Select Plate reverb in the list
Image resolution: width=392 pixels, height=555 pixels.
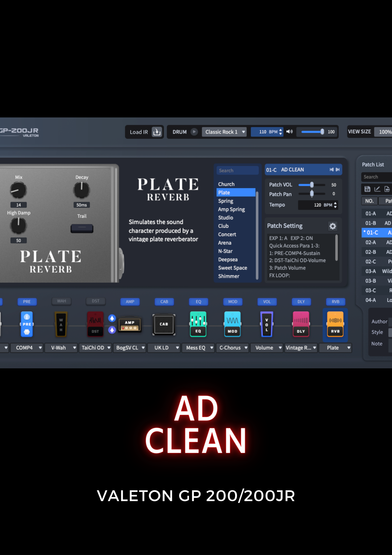pyautogui.click(x=236, y=193)
